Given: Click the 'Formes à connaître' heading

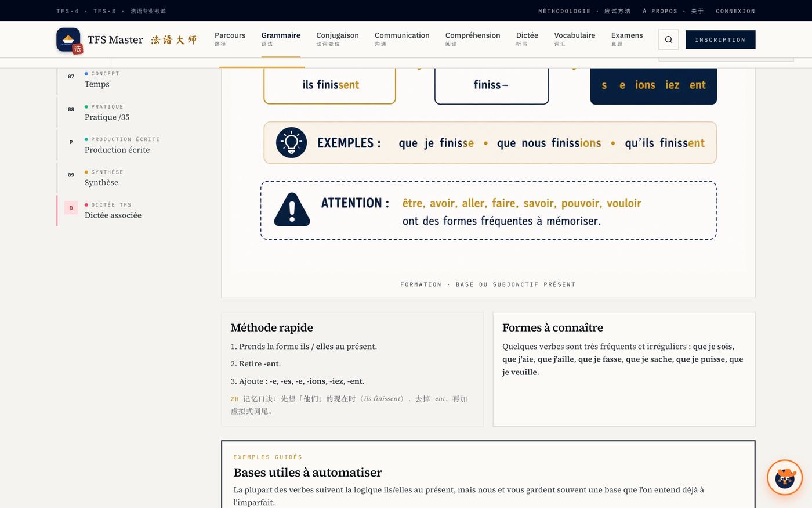Looking at the screenshot, I should (x=553, y=327).
